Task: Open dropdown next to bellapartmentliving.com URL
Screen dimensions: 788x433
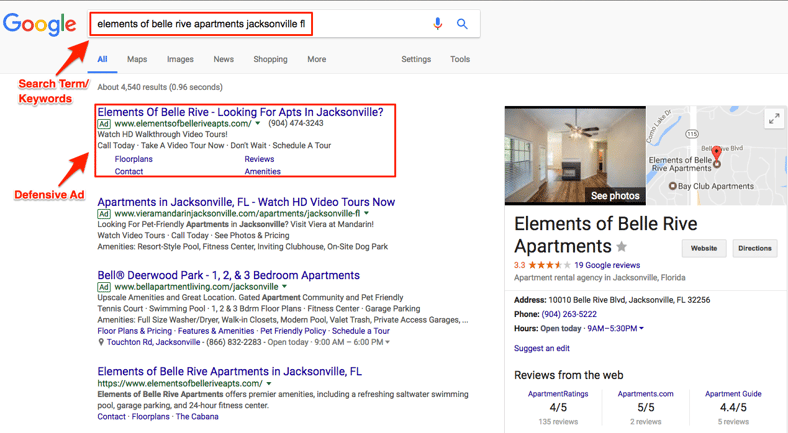Action: [x=284, y=287]
